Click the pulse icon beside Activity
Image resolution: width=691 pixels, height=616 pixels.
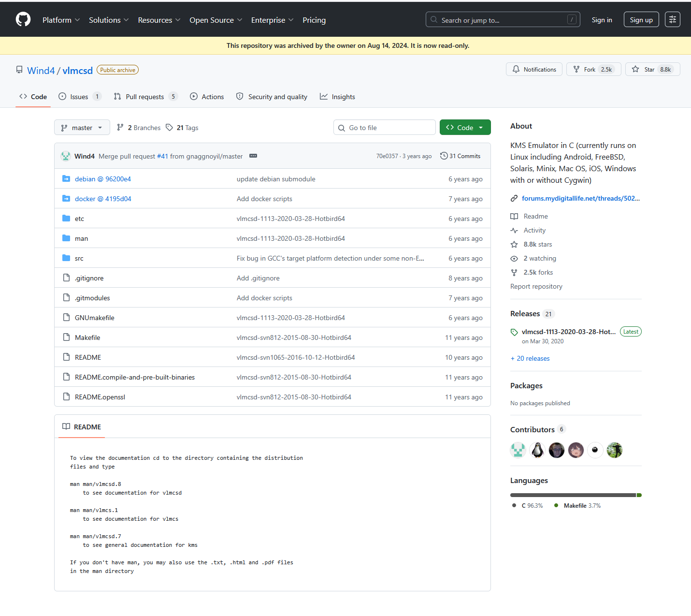tap(514, 231)
